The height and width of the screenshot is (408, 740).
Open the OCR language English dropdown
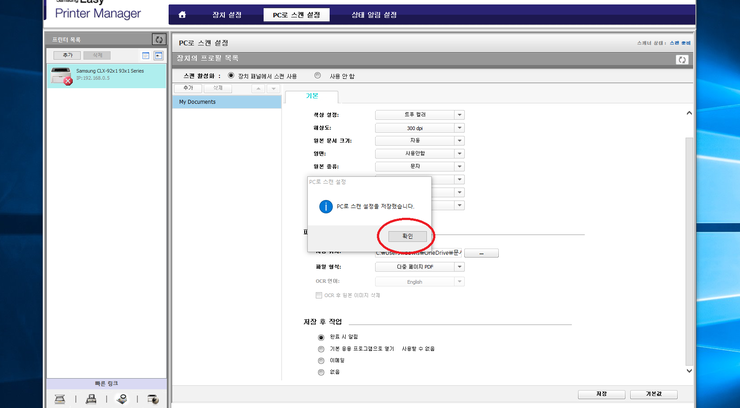(x=420, y=282)
